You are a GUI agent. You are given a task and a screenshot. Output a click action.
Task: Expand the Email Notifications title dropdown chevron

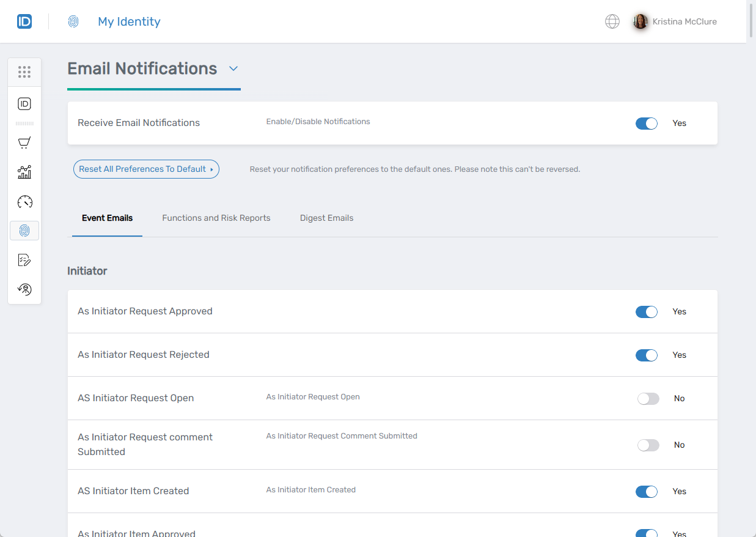(x=233, y=69)
